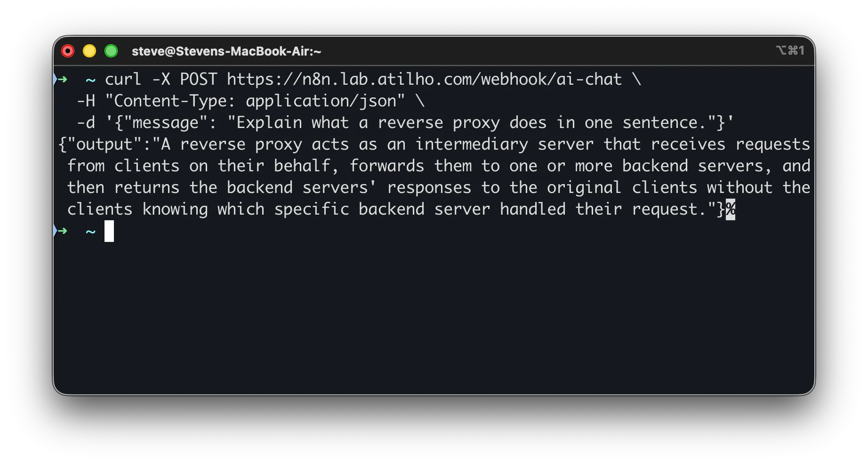Click the inverted percent sign after the JSON output

click(x=731, y=209)
